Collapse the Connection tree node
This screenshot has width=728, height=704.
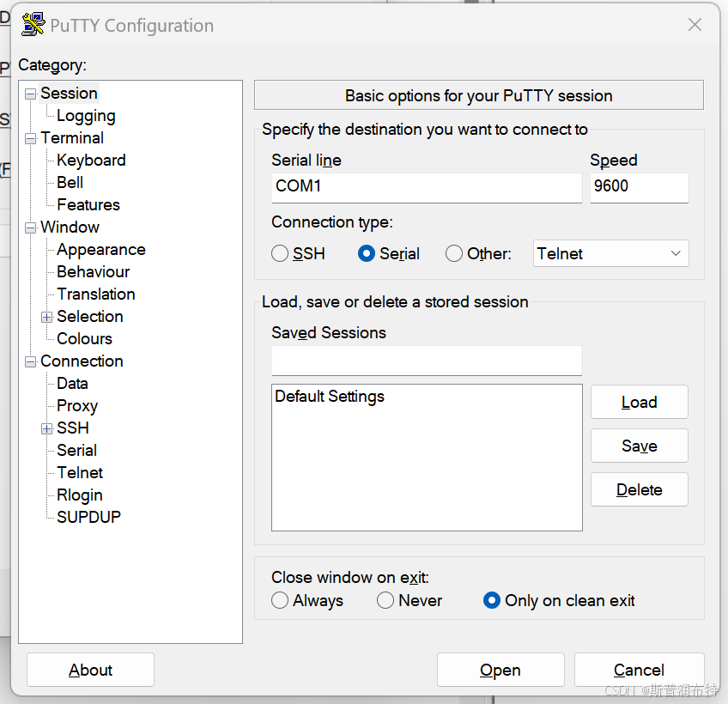30,361
